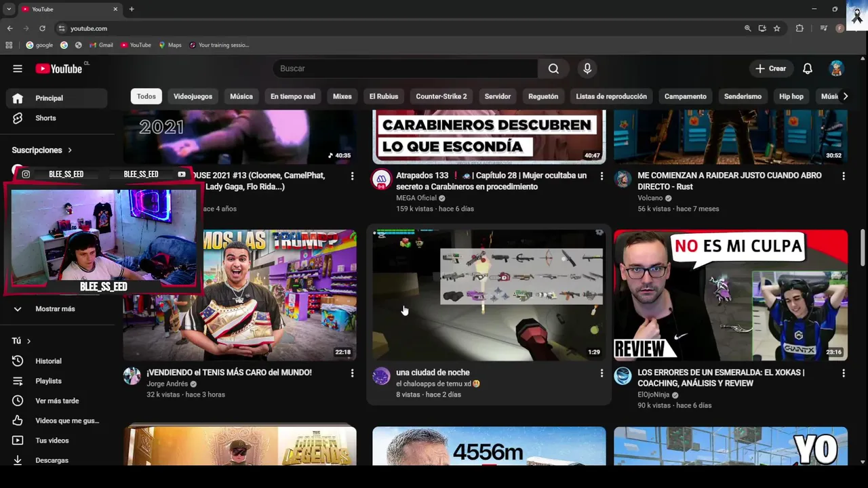The width and height of the screenshot is (868, 488).
Task: Start voice search with microphone icon
Action: 587,68
